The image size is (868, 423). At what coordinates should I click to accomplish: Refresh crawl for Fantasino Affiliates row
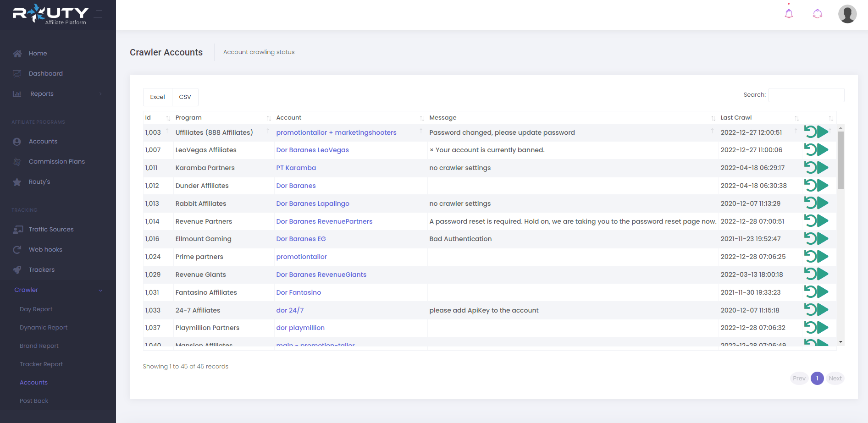click(x=810, y=292)
